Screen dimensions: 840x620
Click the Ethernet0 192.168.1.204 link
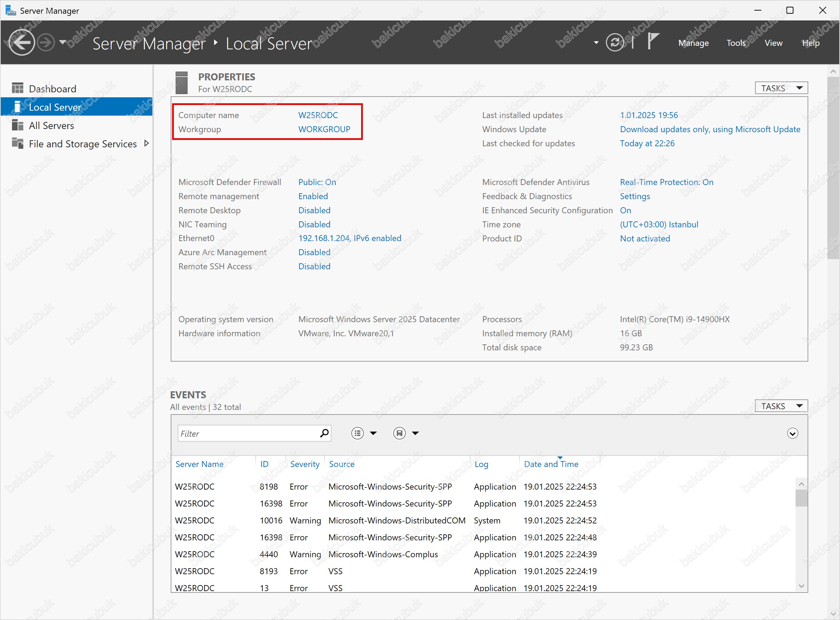pyautogui.click(x=349, y=238)
